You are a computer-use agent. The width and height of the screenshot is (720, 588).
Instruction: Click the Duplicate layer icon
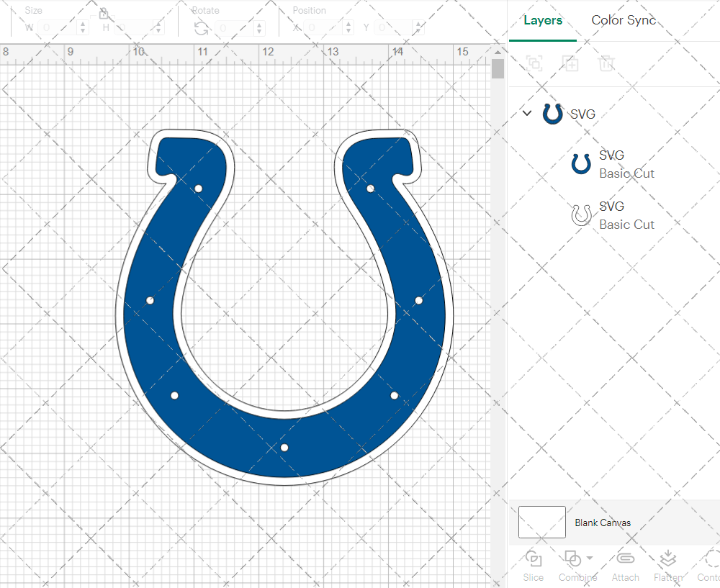pos(570,63)
